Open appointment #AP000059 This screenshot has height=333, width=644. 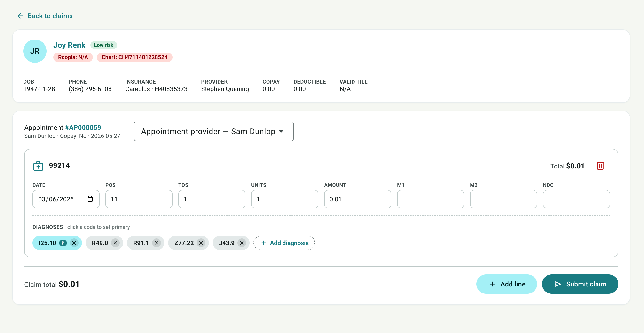point(83,127)
